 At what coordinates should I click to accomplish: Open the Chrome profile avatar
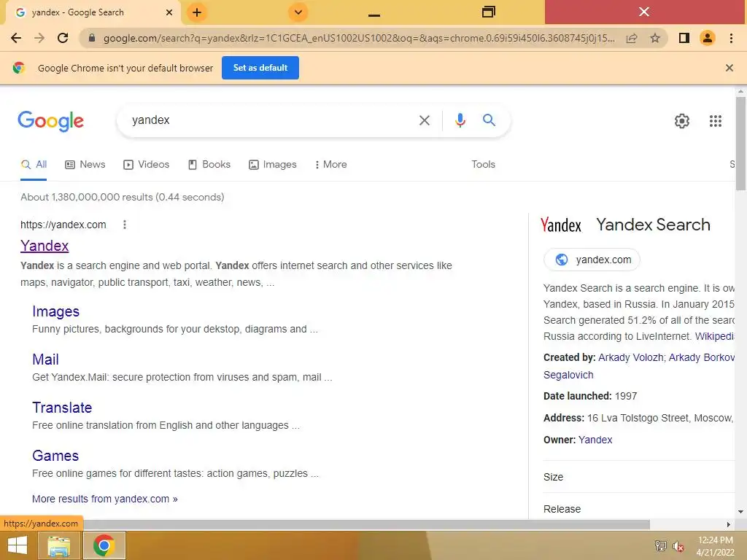coord(708,38)
